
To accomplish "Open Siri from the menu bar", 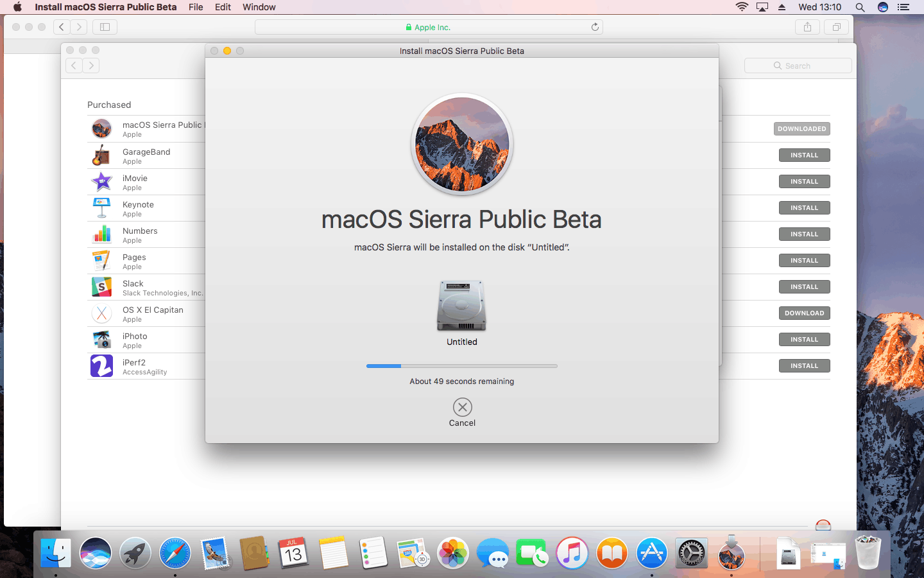I will pyautogui.click(x=883, y=7).
